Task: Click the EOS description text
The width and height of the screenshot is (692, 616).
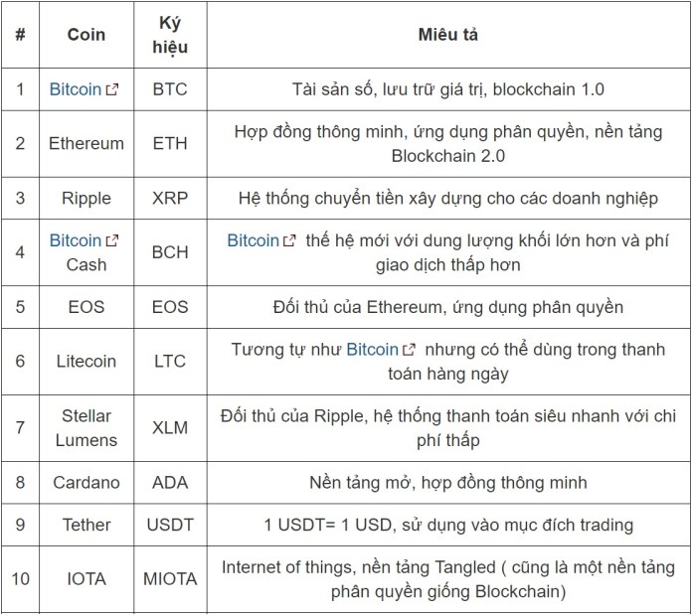Action: tap(448, 307)
